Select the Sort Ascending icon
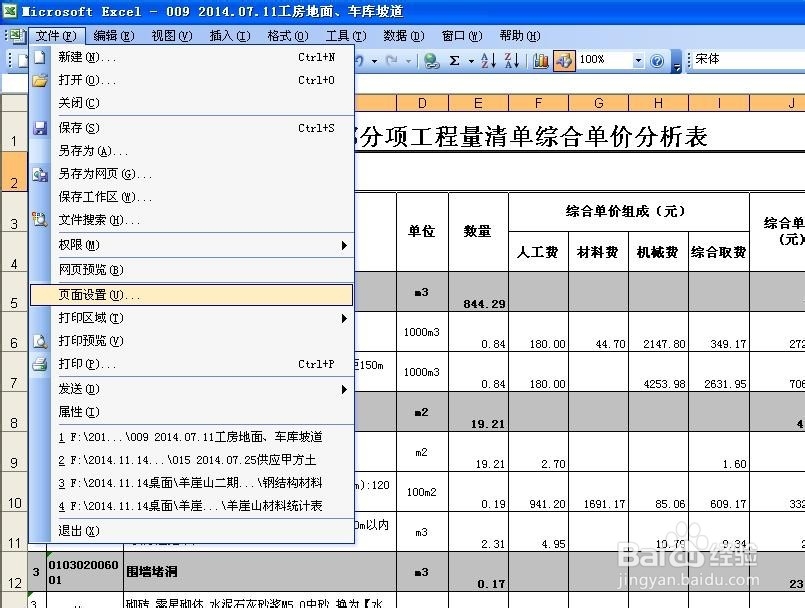805x608 pixels. tap(488, 61)
